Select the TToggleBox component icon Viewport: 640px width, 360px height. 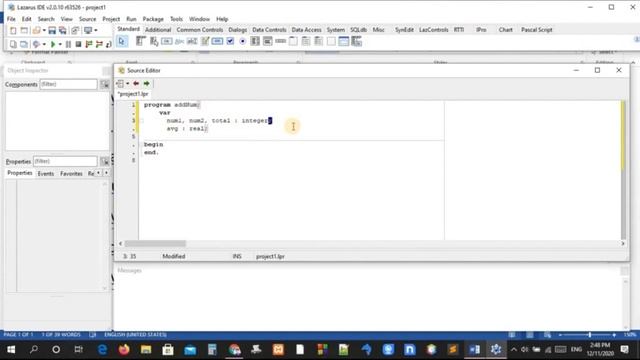click(218, 41)
